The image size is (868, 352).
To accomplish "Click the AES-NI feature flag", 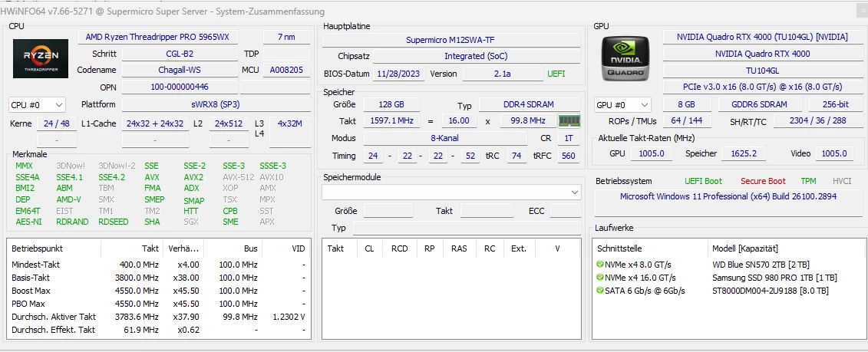I will pos(28,222).
